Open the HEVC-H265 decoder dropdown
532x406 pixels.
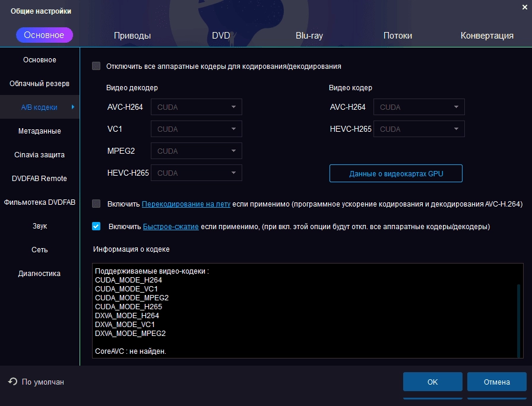197,173
